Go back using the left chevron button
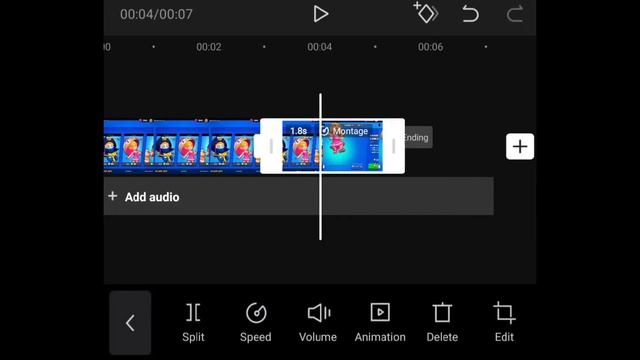The height and width of the screenshot is (360, 640). [130, 323]
